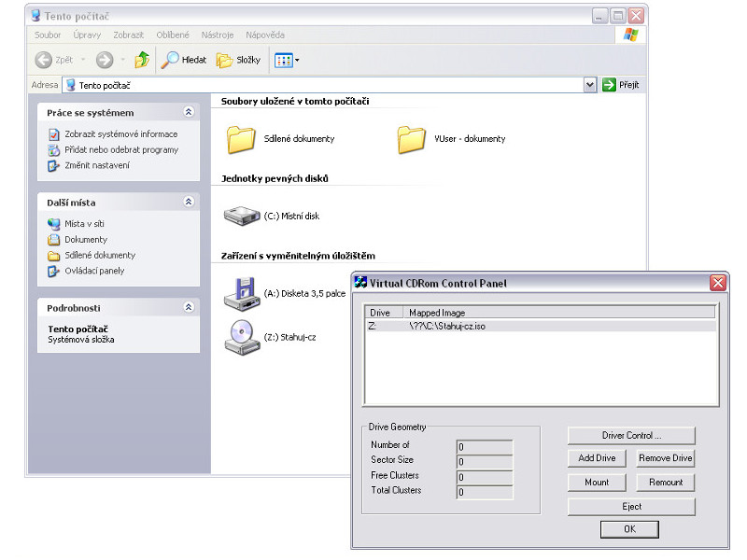Open Dokumenty in Další místa

tap(86, 240)
